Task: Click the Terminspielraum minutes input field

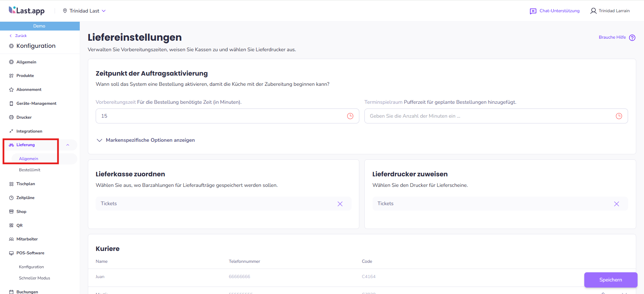Action: coord(489,116)
